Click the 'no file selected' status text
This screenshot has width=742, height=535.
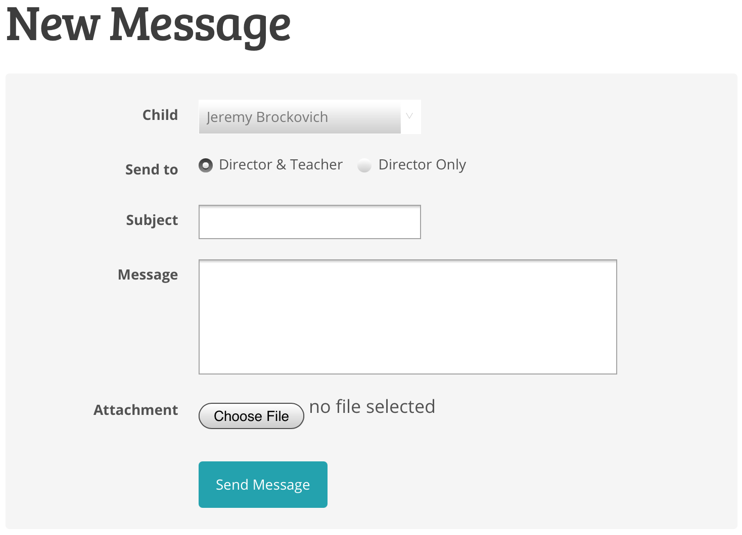click(x=372, y=406)
